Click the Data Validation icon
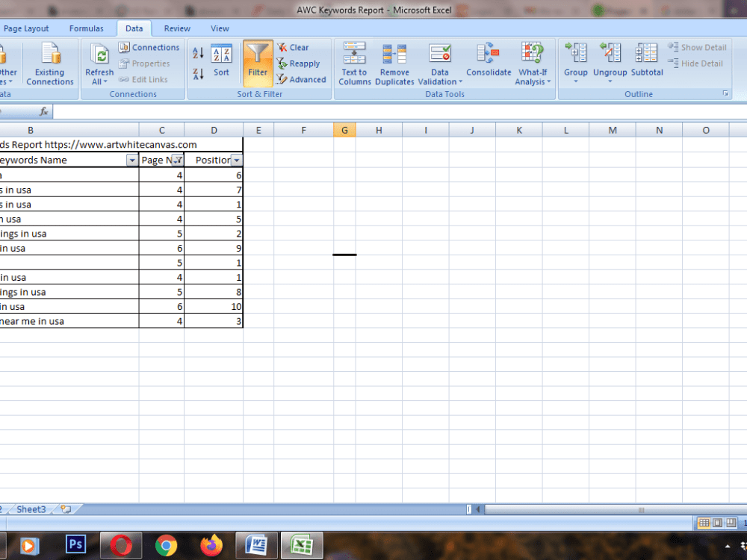The image size is (747, 560). click(440, 53)
